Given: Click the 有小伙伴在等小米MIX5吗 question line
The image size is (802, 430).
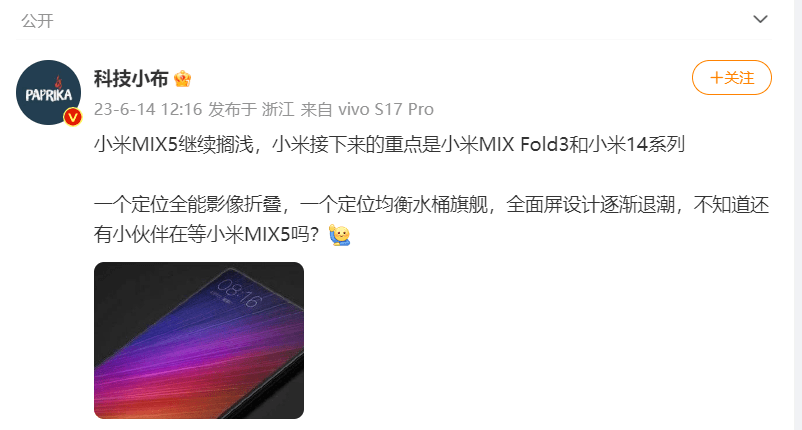Looking at the screenshot, I should coord(207,235).
